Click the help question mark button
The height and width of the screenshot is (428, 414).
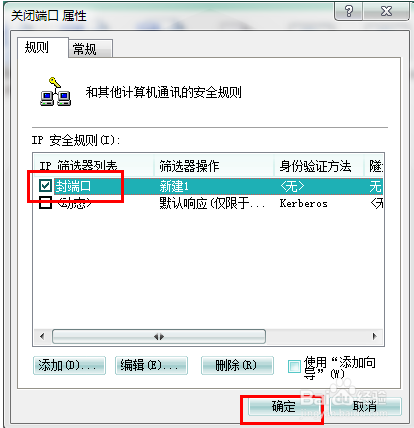tap(349, 12)
